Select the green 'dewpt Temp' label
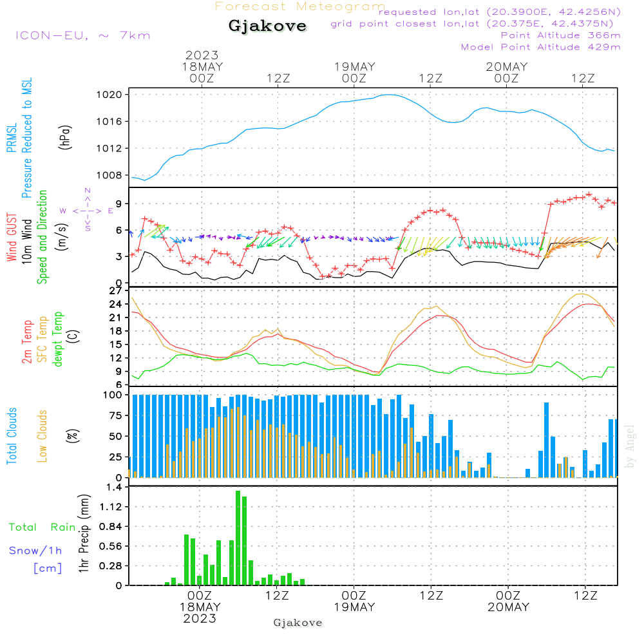The image size is (644, 644). [x=57, y=339]
